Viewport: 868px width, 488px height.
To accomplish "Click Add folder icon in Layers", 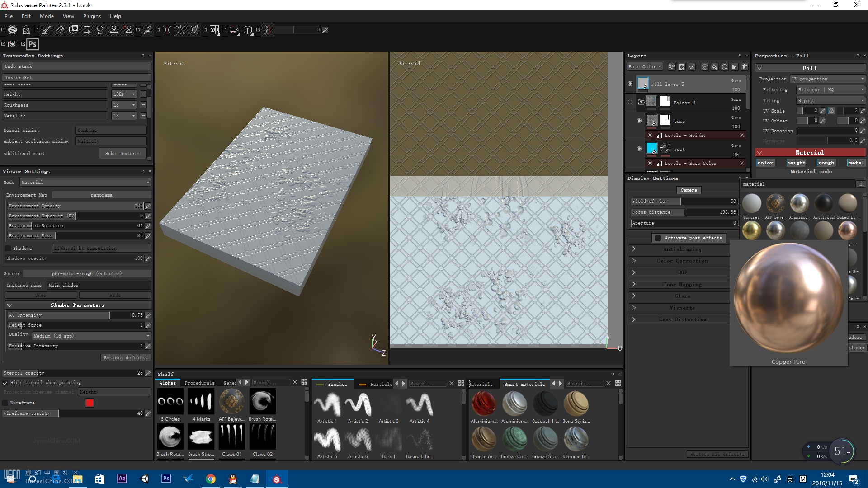I will coord(735,67).
